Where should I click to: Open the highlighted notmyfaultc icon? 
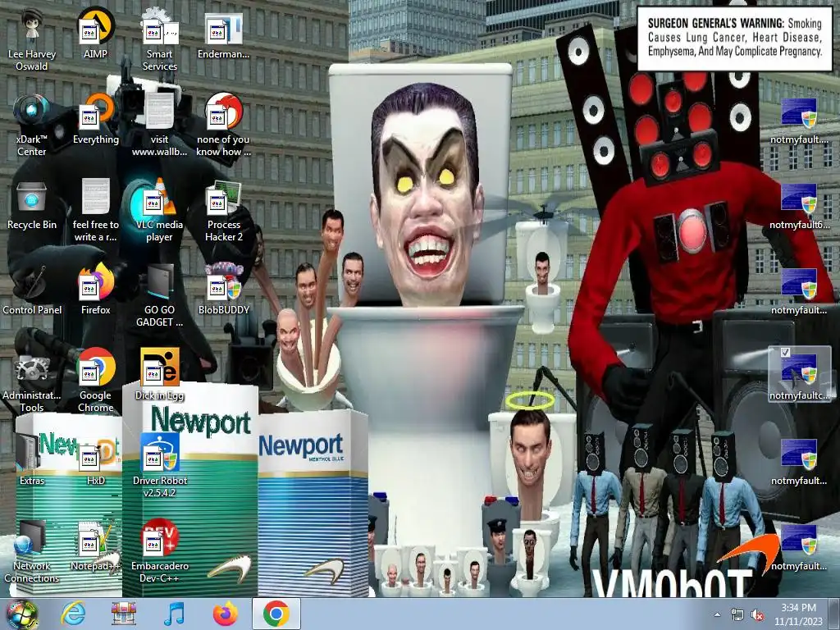pos(799,375)
